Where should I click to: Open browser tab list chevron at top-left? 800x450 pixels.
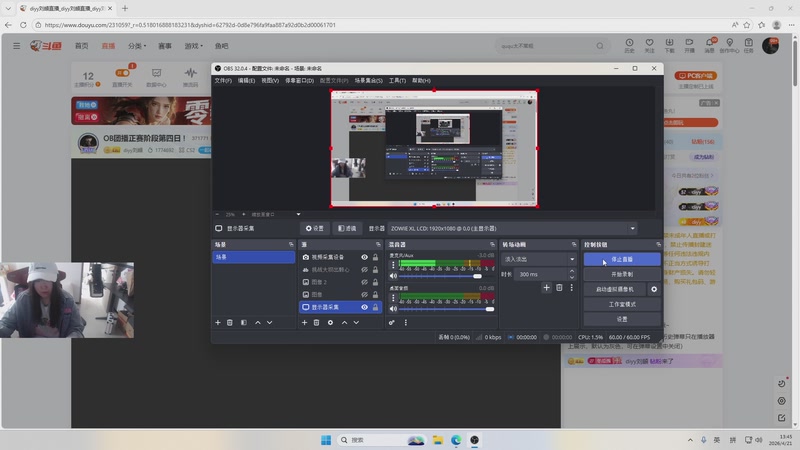tap(8, 9)
